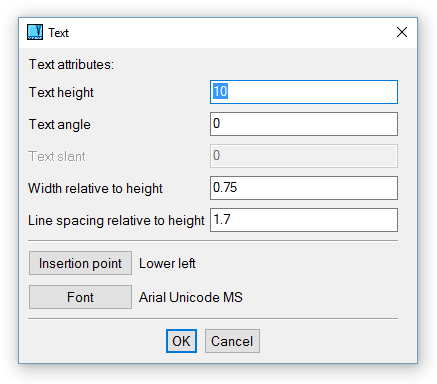The width and height of the screenshot is (437, 384).
Task: Open the Insertion point options
Action: (x=80, y=263)
